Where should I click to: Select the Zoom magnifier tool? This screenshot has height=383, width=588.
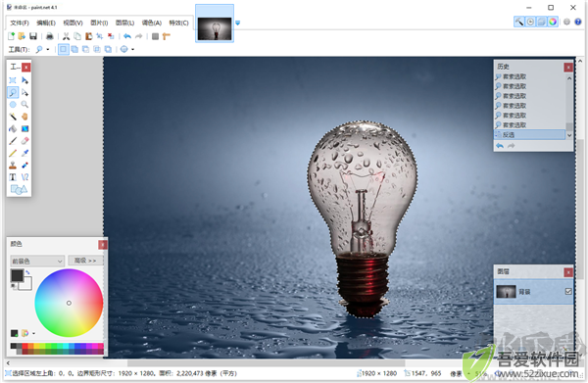coord(24,105)
